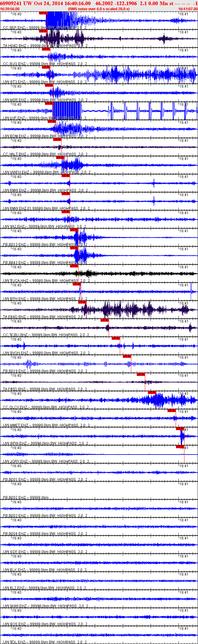Select the PB B943 EHZ station label

(x=45, y=263)
